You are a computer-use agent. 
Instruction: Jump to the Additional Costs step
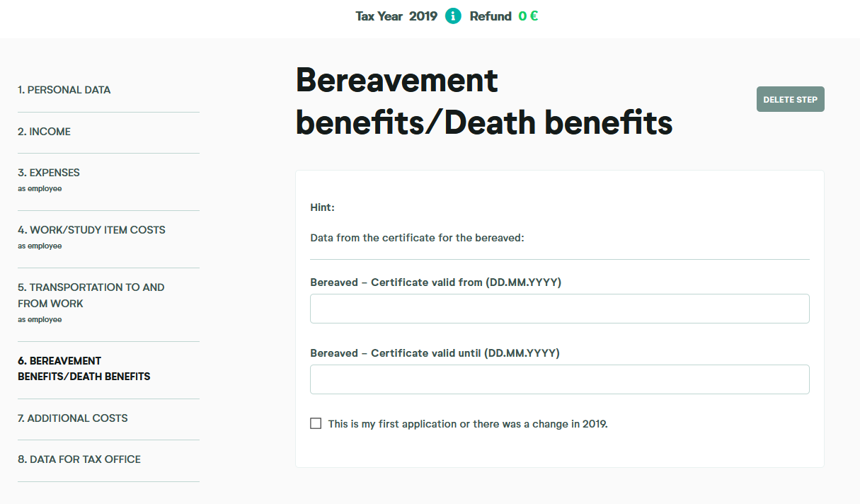tap(73, 418)
